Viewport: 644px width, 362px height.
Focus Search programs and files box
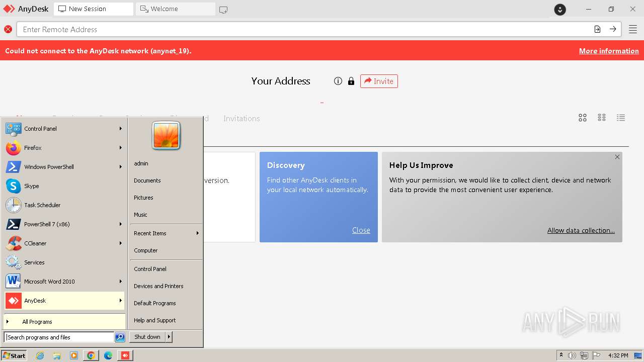(x=59, y=337)
